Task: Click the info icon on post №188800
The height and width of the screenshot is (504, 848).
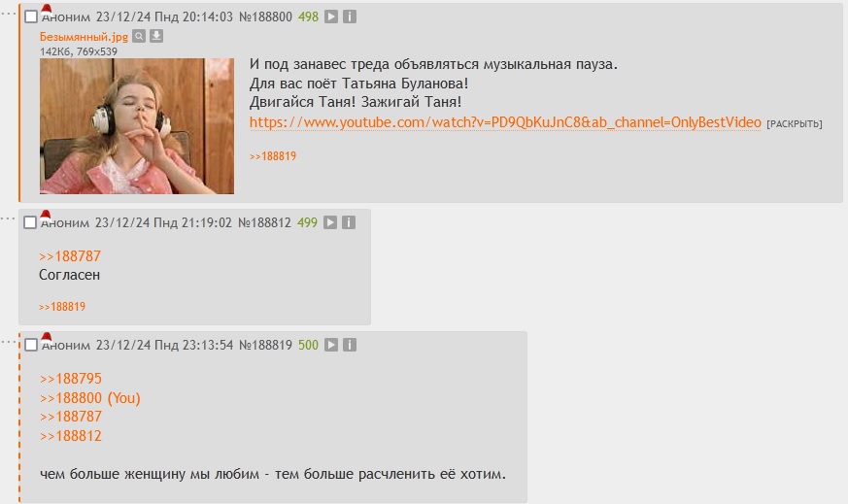Action: coord(350,17)
